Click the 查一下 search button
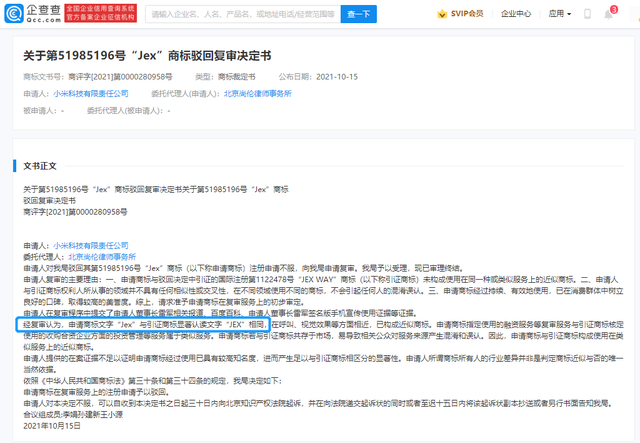 click(x=356, y=14)
